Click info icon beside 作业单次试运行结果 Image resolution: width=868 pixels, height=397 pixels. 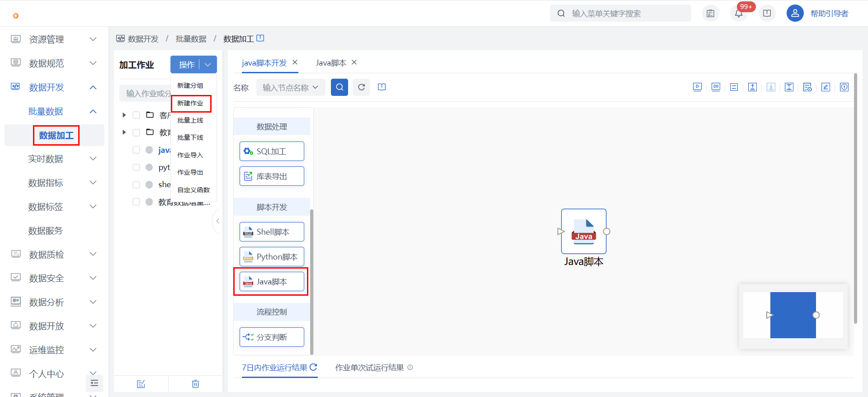tap(410, 367)
